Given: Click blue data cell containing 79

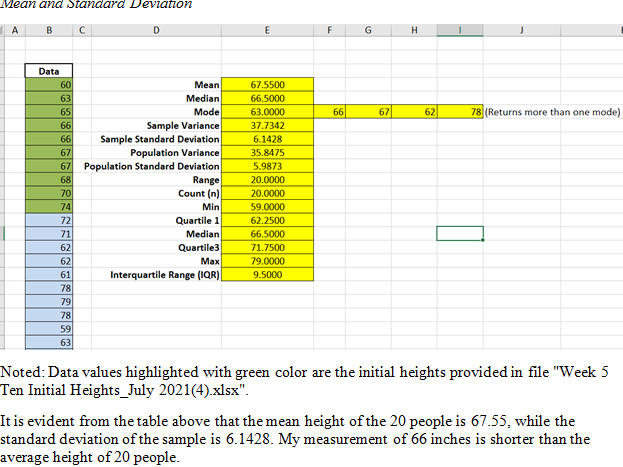Looking at the screenshot, I should point(49,302).
